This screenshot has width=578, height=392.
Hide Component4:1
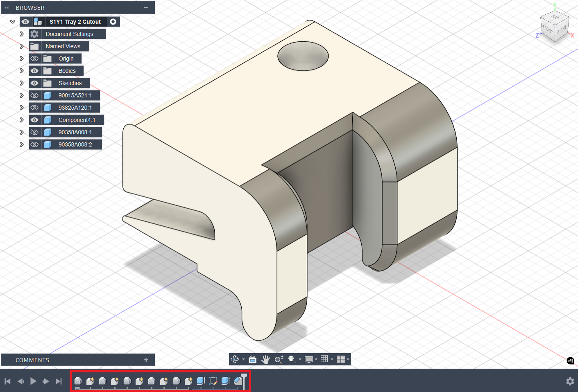pos(34,120)
